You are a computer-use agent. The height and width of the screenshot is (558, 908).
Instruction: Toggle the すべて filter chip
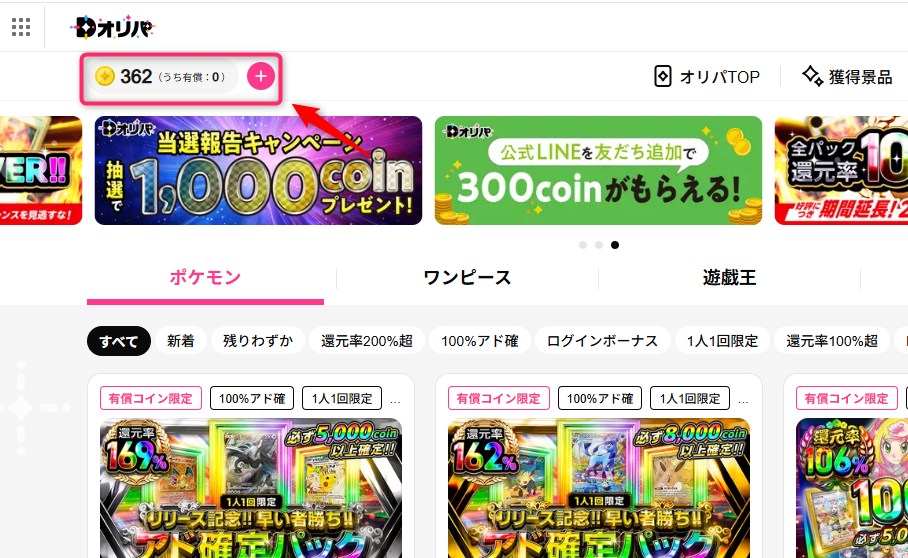point(119,341)
